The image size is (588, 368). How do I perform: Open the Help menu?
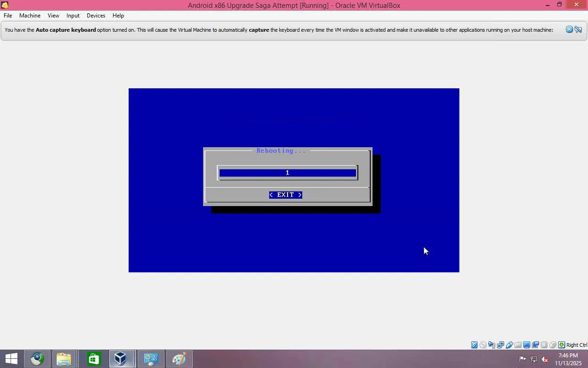point(118,16)
